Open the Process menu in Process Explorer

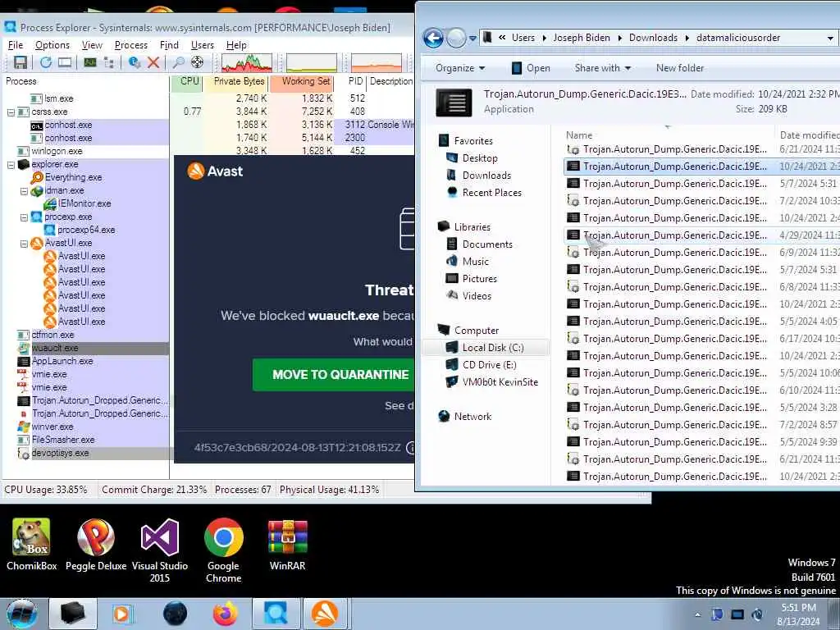coord(131,45)
